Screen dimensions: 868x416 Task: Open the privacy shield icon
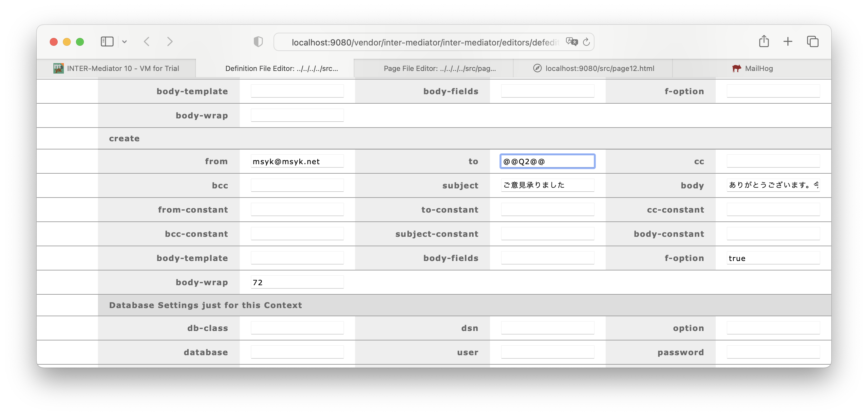point(258,42)
